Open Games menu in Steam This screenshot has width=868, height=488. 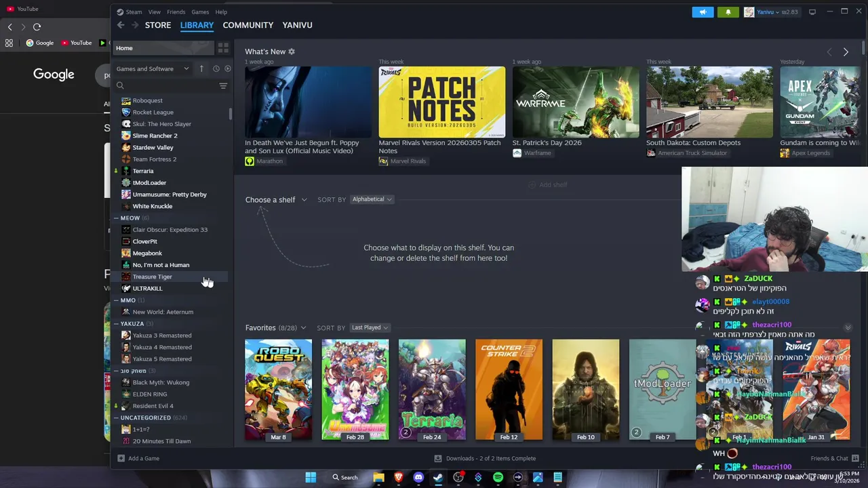(200, 12)
